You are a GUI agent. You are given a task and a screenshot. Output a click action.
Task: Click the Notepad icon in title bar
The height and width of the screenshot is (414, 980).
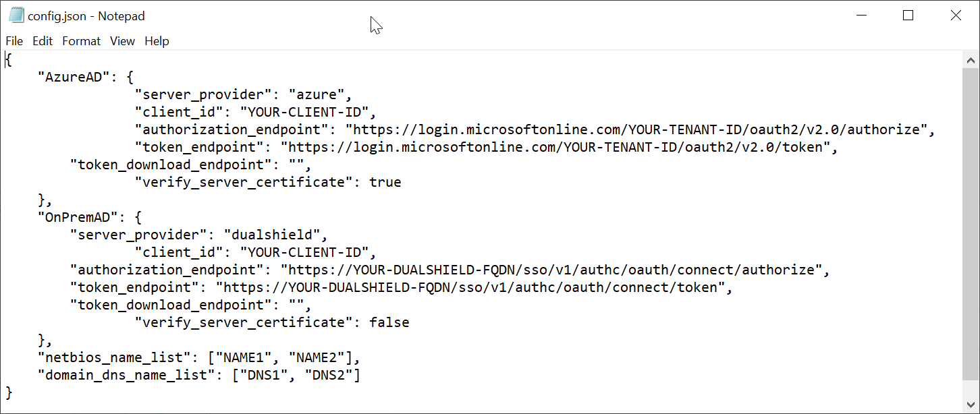(x=16, y=16)
